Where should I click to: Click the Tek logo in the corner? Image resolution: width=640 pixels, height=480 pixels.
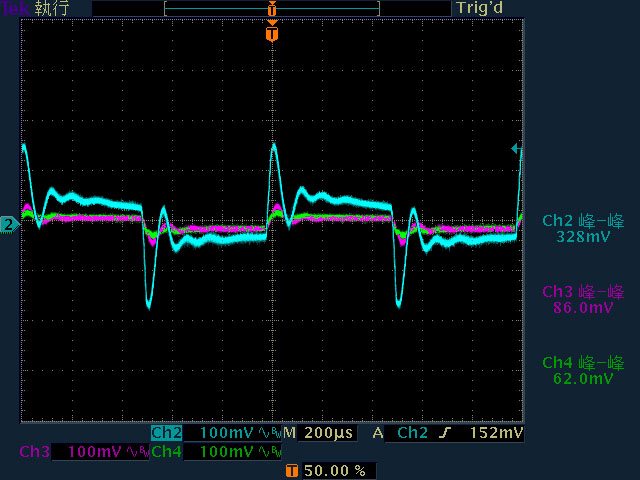[x=14, y=8]
